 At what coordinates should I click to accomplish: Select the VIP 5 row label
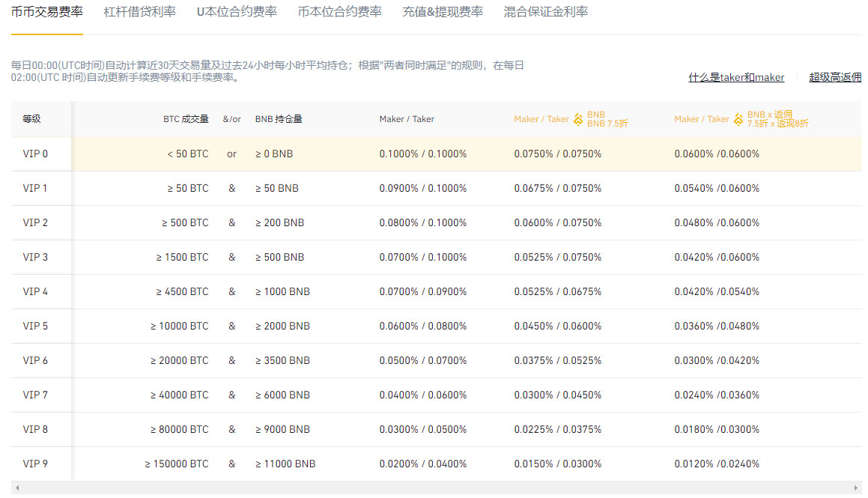click(35, 327)
